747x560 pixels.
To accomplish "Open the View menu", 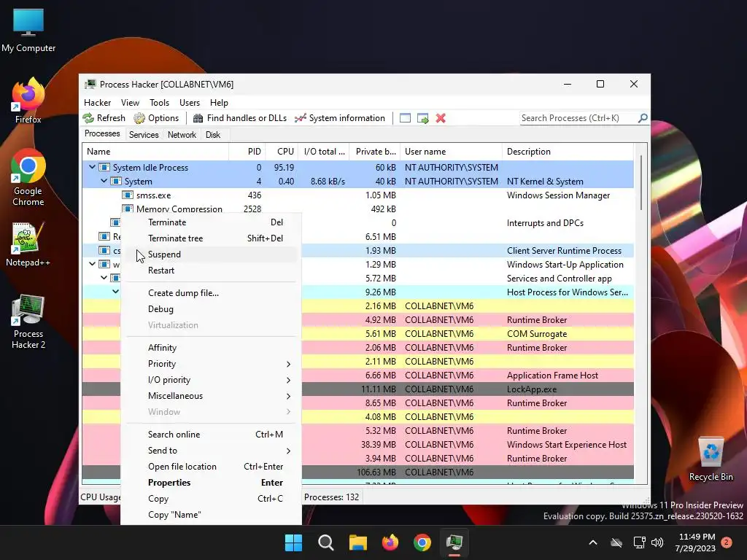I will pos(130,103).
